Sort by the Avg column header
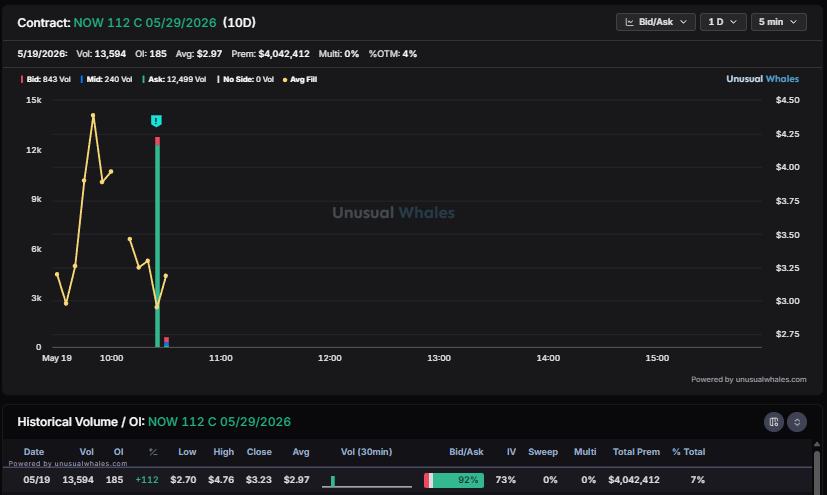The width and height of the screenshot is (827, 495). coord(301,452)
